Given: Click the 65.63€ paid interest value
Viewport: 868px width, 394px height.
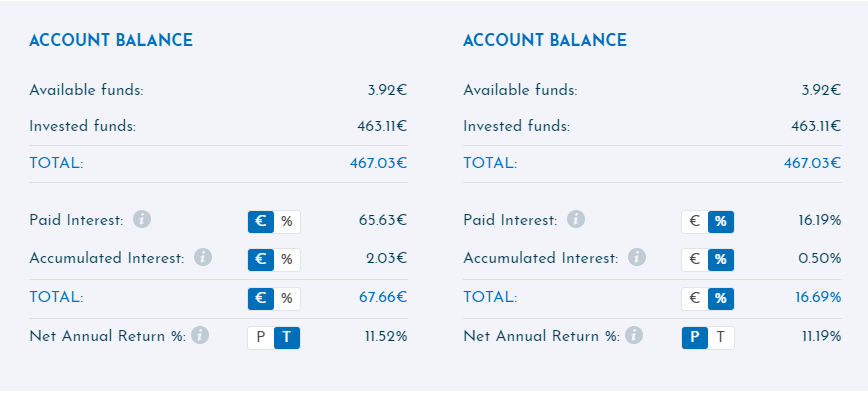Looking at the screenshot, I should click(383, 220).
